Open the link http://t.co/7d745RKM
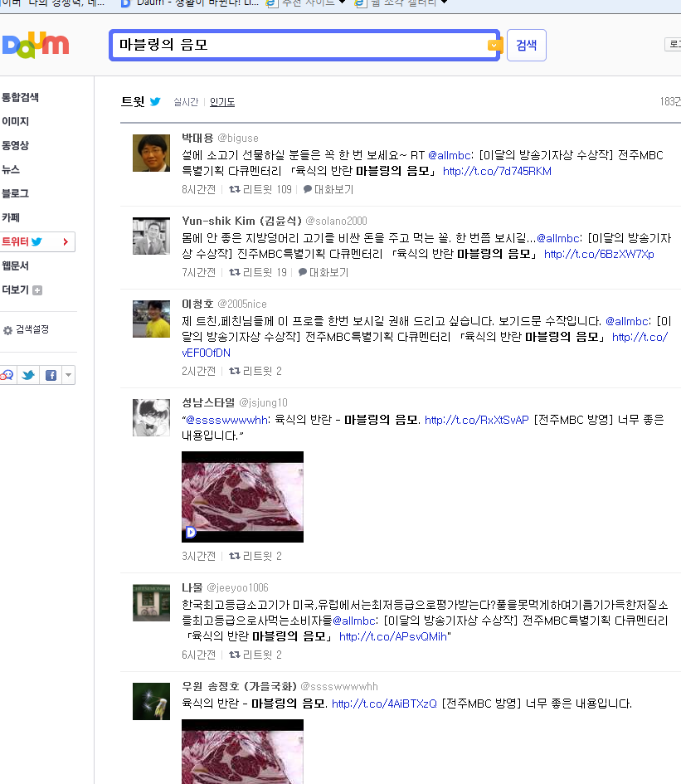The width and height of the screenshot is (681, 784). pos(497,171)
